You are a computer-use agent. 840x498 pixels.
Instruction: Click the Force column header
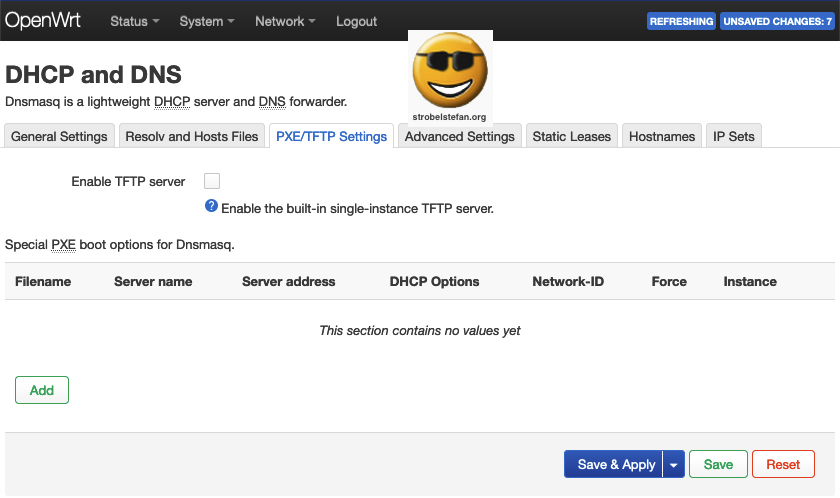pyautogui.click(x=669, y=281)
